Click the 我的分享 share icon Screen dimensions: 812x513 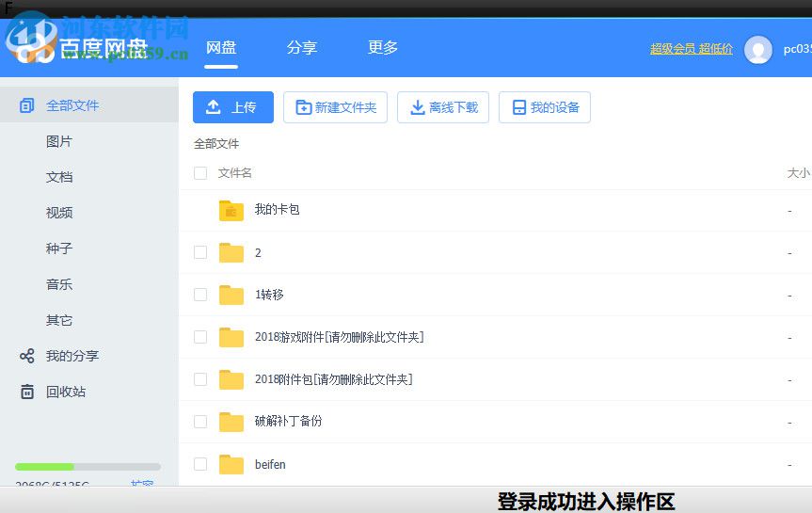[27, 356]
